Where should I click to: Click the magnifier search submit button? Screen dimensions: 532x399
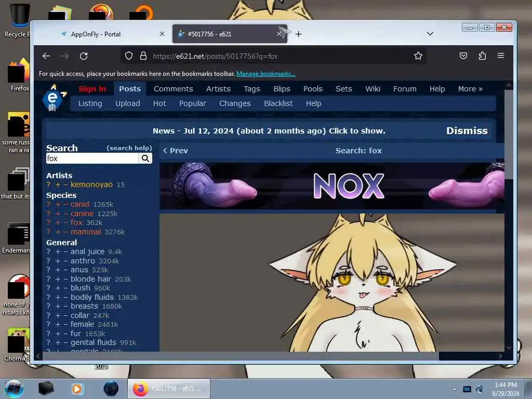pyautogui.click(x=145, y=158)
